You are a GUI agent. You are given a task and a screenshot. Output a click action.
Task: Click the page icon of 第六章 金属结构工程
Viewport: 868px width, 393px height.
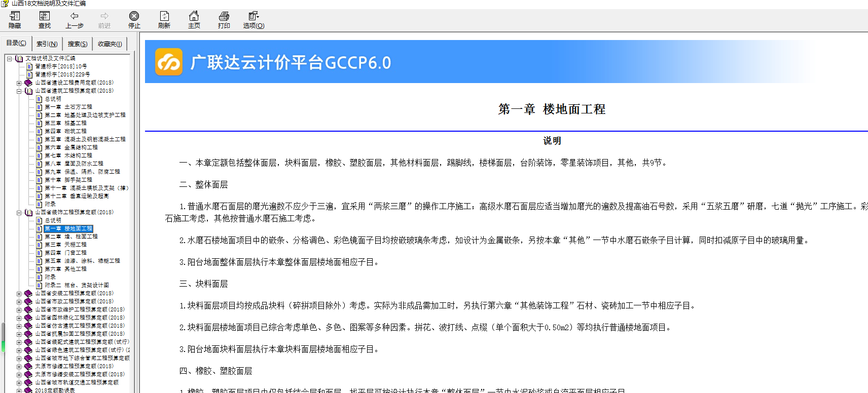[x=39, y=147]
